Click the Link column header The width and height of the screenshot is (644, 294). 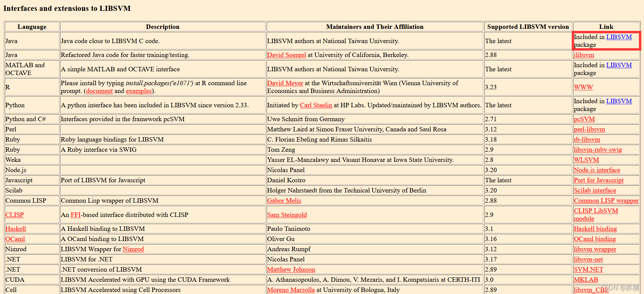pyautogui.click(x=606, y=27)
